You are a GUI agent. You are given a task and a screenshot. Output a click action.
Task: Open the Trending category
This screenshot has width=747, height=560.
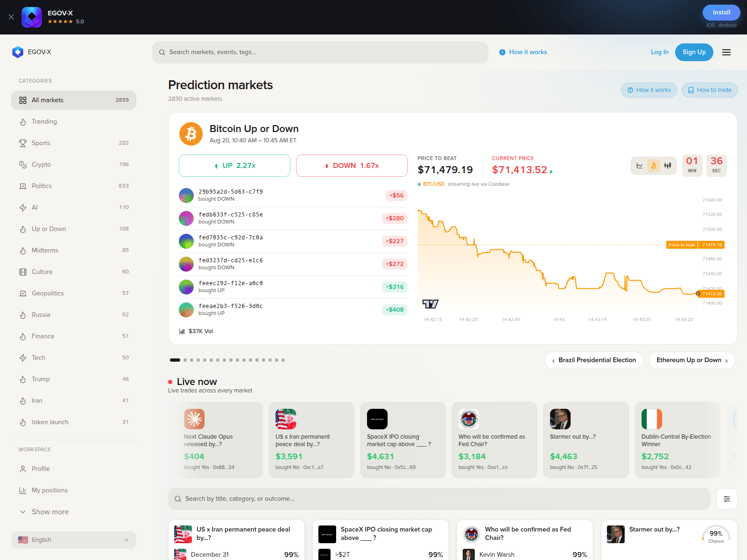point(74,121)
